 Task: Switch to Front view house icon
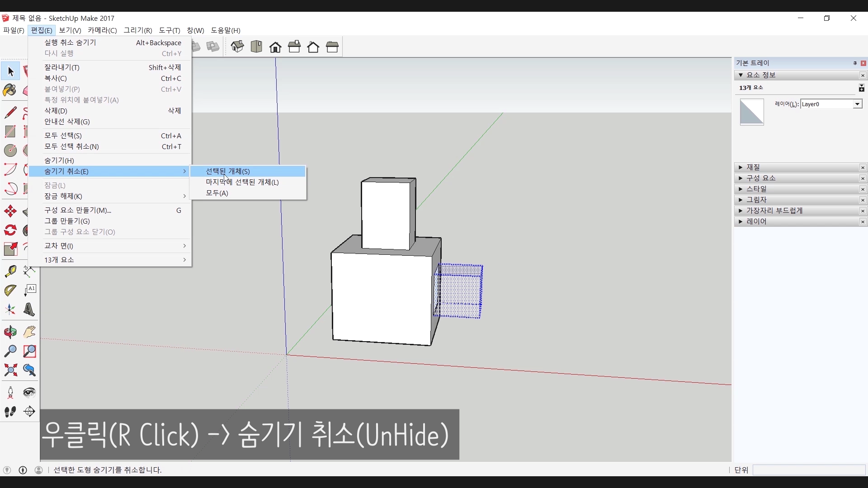click(275, 47)
